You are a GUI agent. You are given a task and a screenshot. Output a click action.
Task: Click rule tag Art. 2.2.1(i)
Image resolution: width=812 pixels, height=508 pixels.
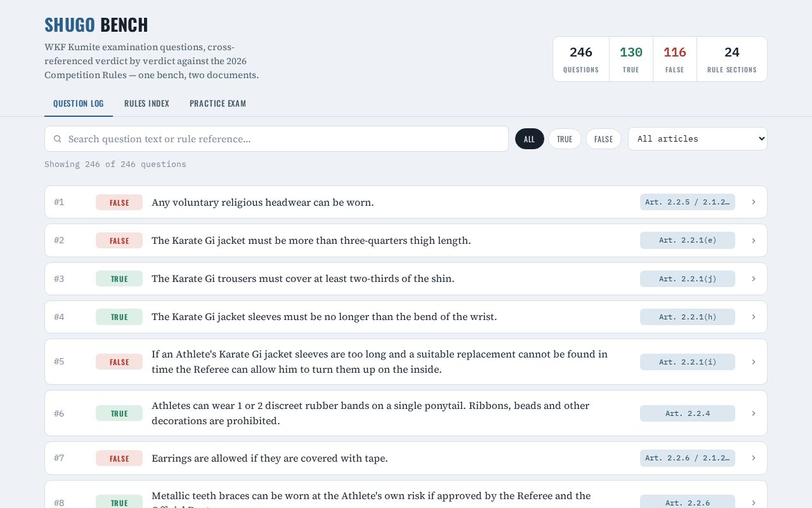(x=688, y=362)
